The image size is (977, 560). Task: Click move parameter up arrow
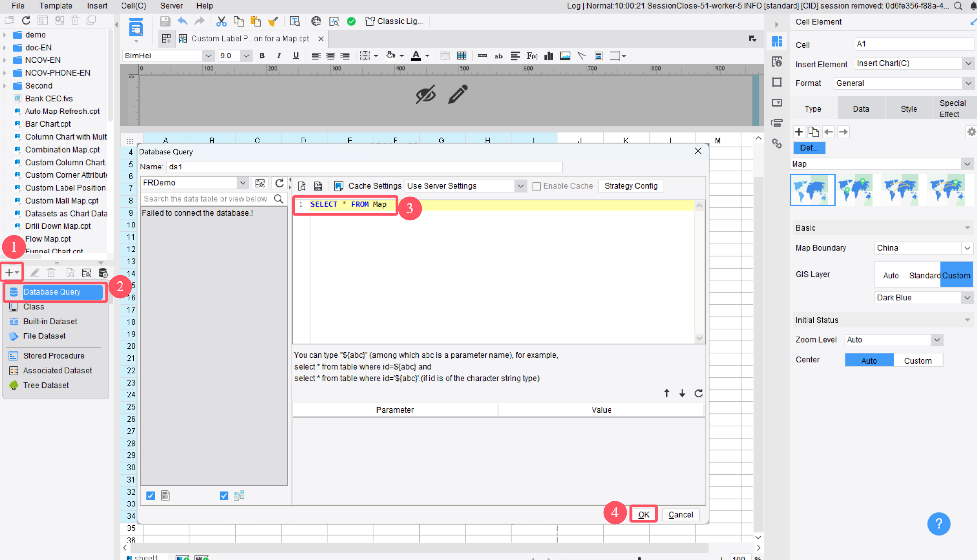pyautogui.click(x=667, y=393)
